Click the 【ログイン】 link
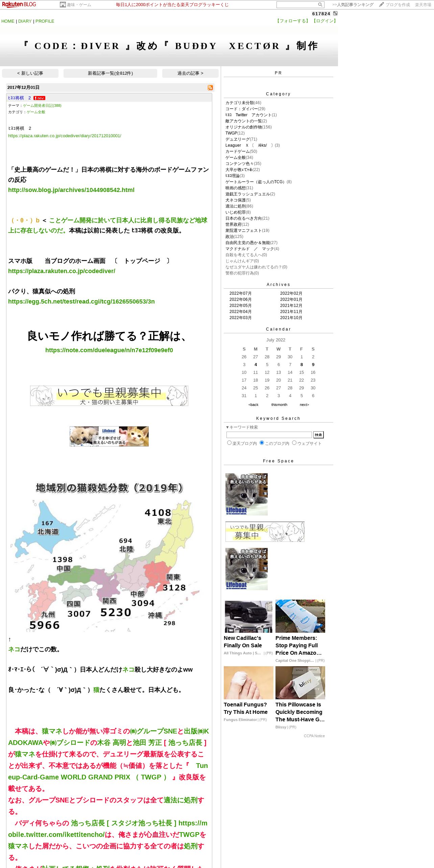This screenshot has width=434, height=868. pos(324,21)
